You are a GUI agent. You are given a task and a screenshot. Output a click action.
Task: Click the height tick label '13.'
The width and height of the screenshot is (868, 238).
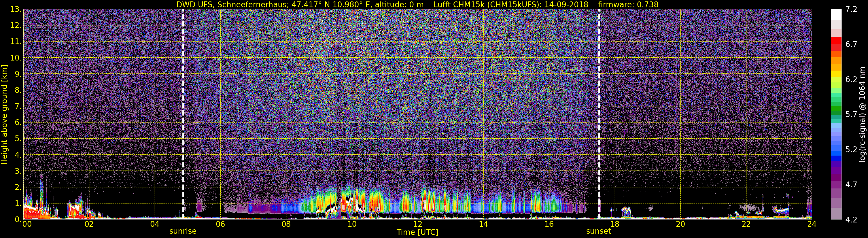click(16, 10)
